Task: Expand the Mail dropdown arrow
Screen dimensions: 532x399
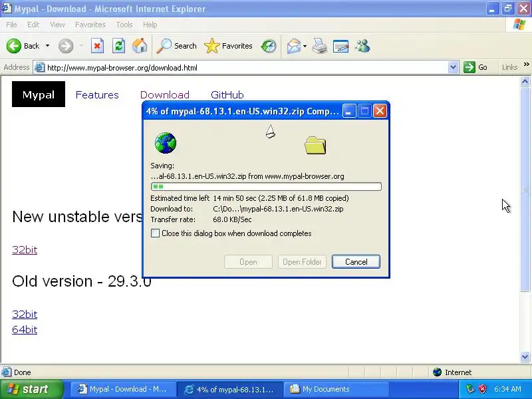Action: [305, 46]
